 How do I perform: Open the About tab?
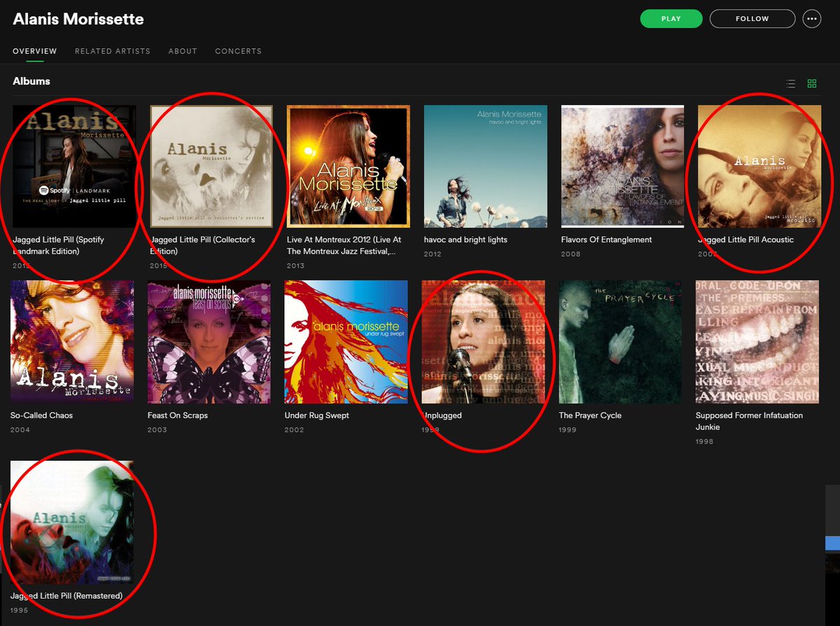pyautogui.click(x=183, y=51)
